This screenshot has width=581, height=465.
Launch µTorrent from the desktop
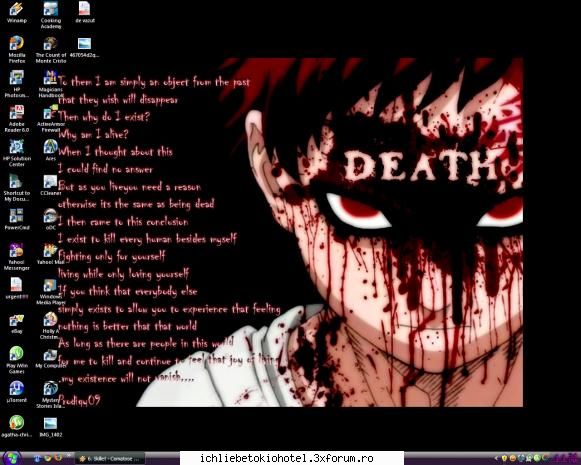click(17, 392)
